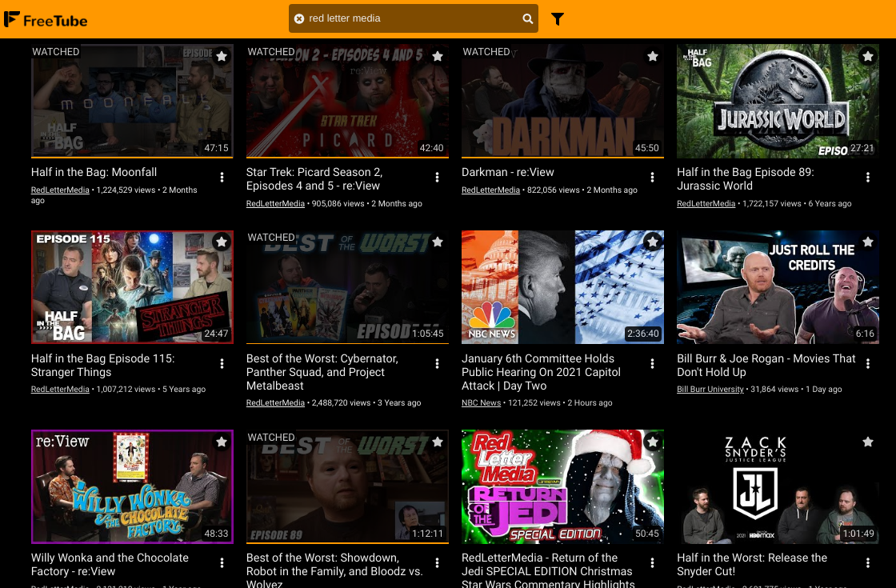Play the Jurassic World thumbnail
Screen dimensions: 896x588
tap(778, 101)
